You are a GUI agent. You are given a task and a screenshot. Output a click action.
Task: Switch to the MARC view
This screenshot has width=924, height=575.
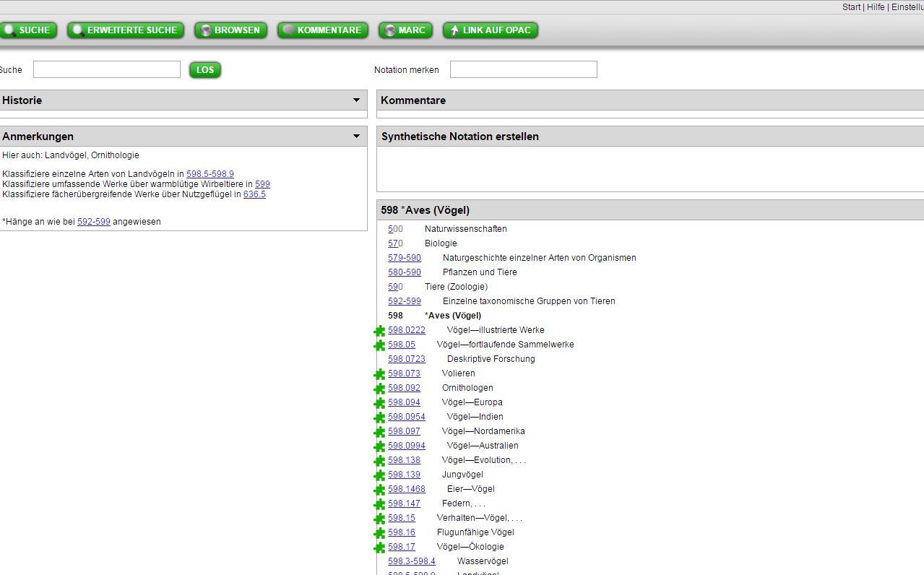pos(405,30)
